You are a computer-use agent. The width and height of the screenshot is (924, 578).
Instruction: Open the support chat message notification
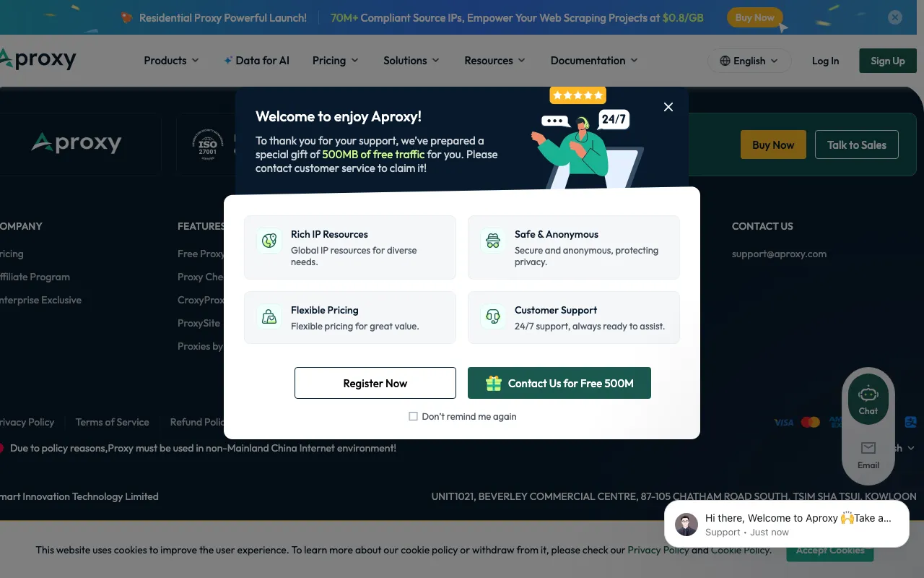tap(787, 525)
